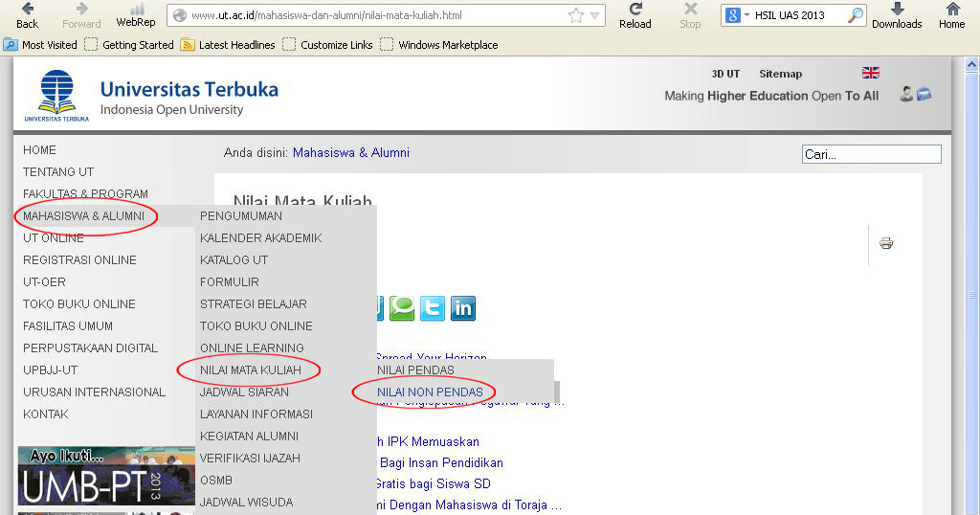This screenshot has height=515, width=980.
Task: Select KONTAK menu item
Action: (x=46, y=414)
